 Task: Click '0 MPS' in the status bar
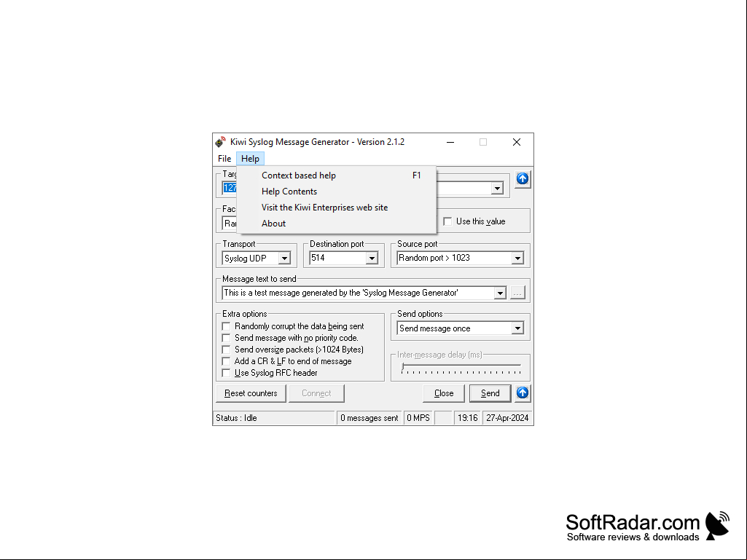point(418,418)
